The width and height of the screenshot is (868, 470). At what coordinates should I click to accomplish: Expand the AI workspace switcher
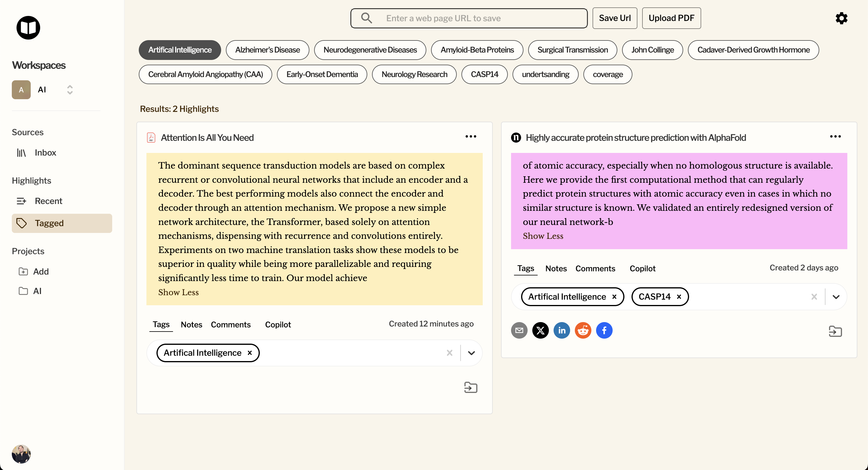point(69,90)
